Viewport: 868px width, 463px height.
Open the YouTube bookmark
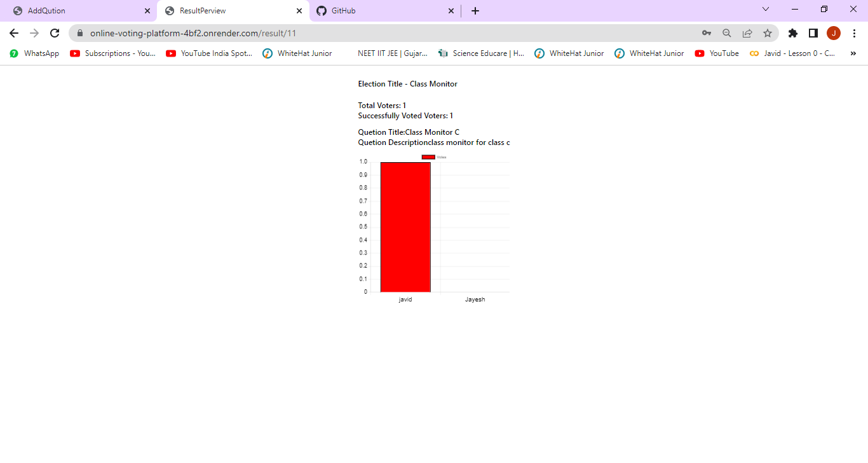point(717,53)
